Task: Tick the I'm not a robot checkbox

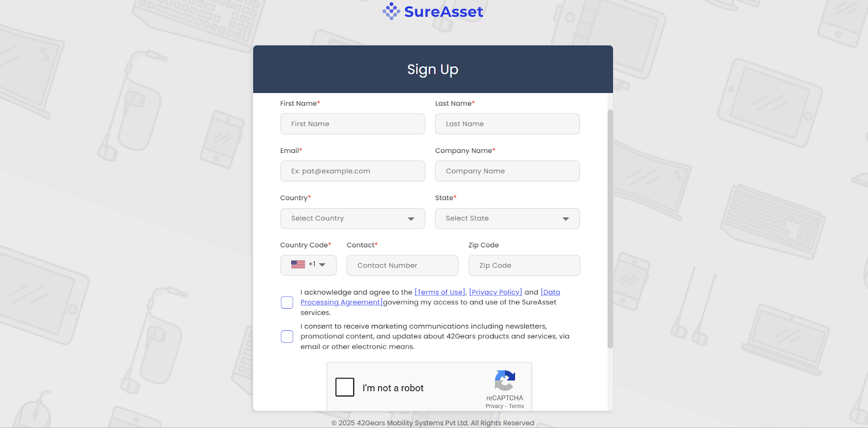Action: click(x=344, y=387)
